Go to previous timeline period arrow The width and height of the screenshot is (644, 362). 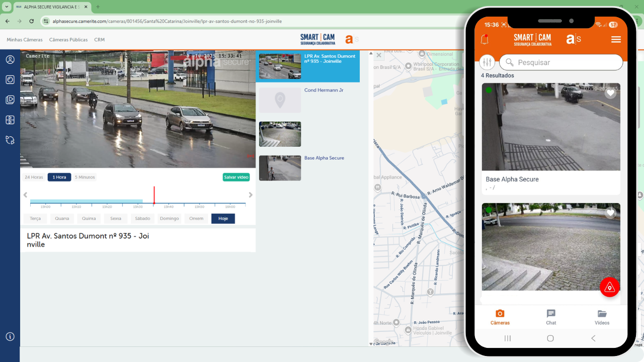(x=25, y=195)
